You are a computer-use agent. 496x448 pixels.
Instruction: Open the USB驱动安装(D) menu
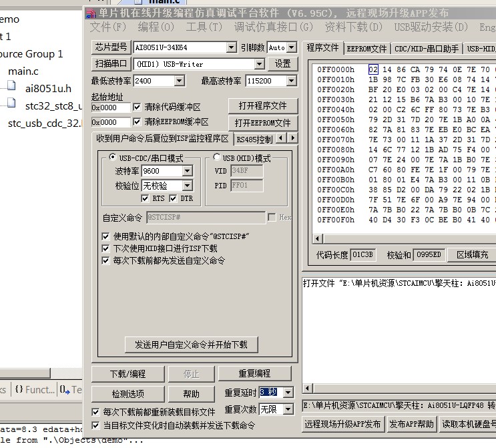[x=431, y=27]
